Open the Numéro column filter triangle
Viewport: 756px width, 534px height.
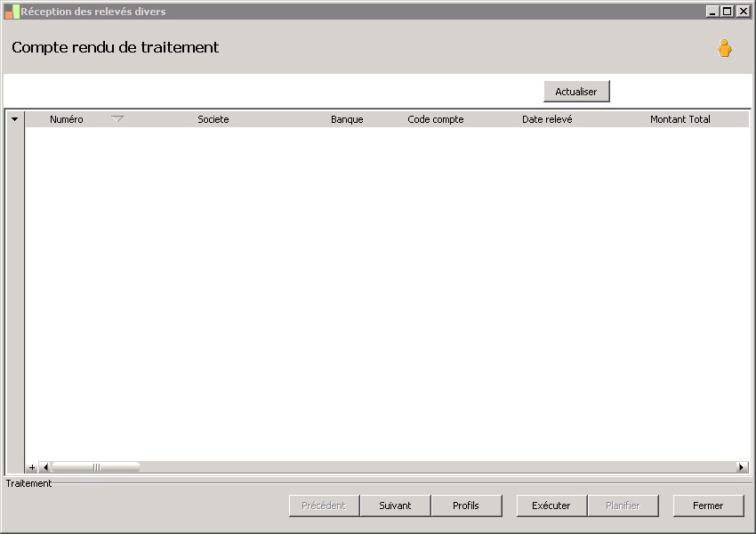point(117,119)
